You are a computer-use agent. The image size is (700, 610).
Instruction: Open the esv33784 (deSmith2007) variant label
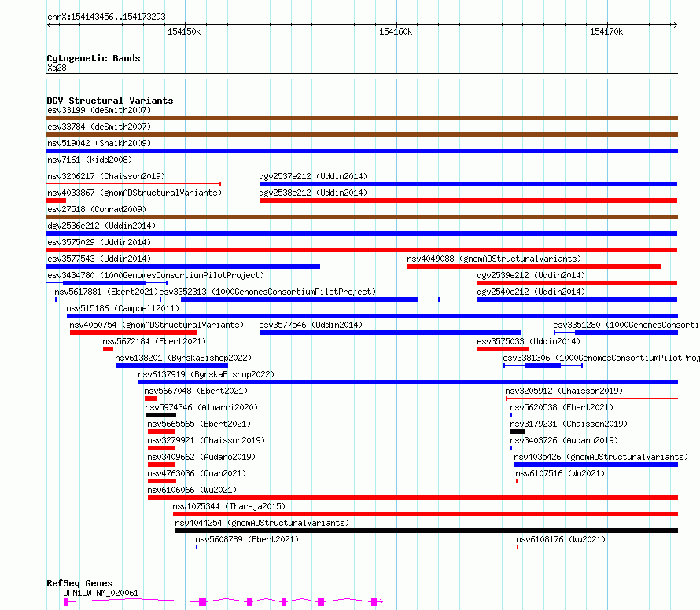pyautogui.click(x=99, y=127)
